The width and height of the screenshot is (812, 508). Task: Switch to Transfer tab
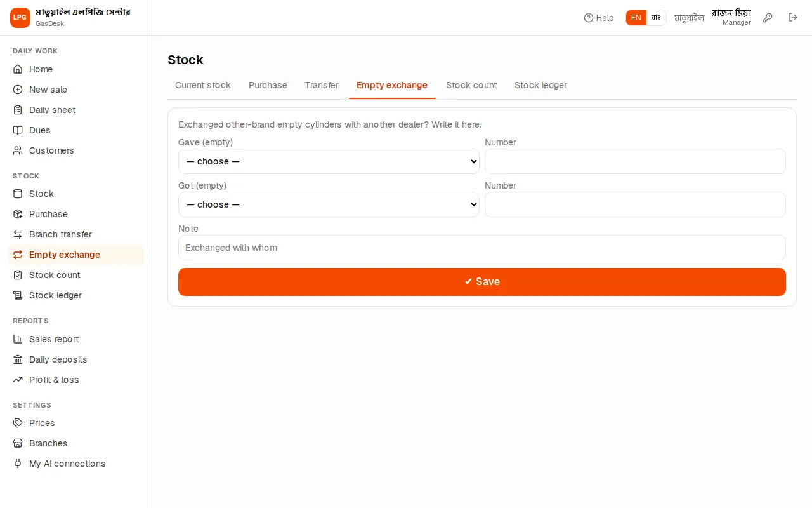click(322, 85)
